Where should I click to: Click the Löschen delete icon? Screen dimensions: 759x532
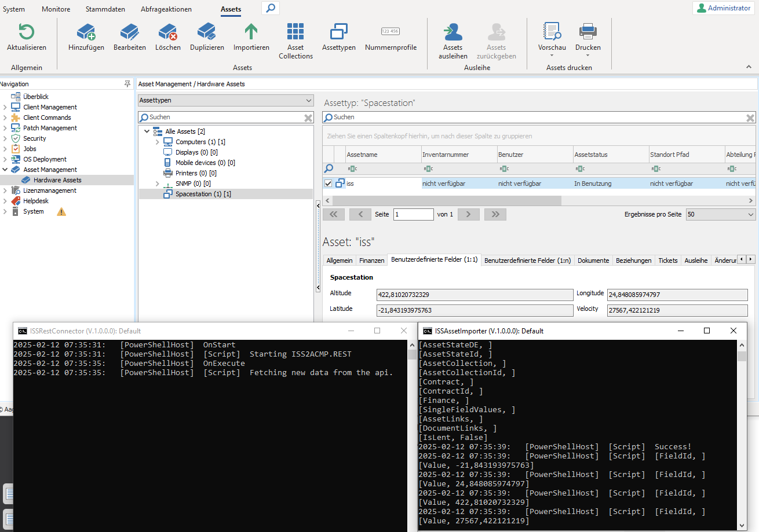point(167,32)
